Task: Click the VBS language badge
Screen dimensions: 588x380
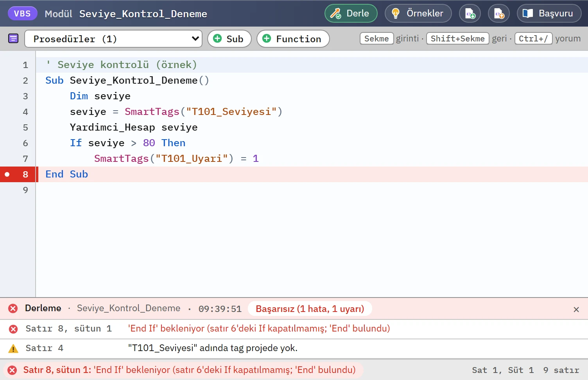Action: 22,14
